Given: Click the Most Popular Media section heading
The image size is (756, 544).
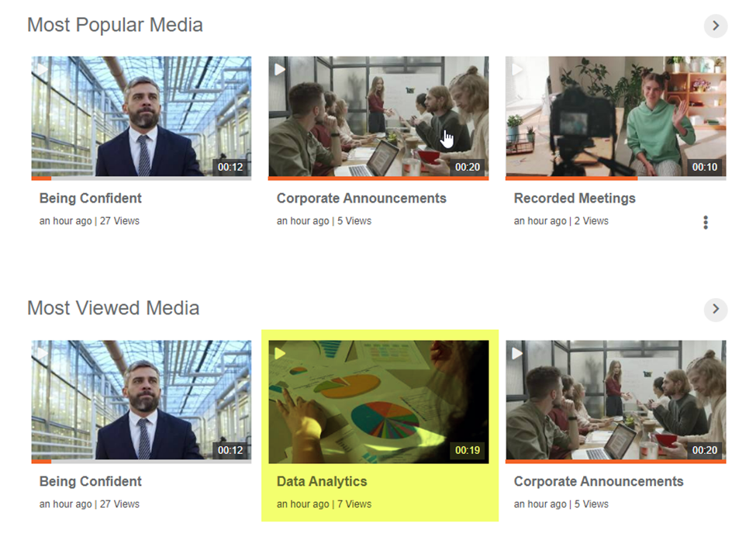Looking at the screenshot, I should point(115,25).
